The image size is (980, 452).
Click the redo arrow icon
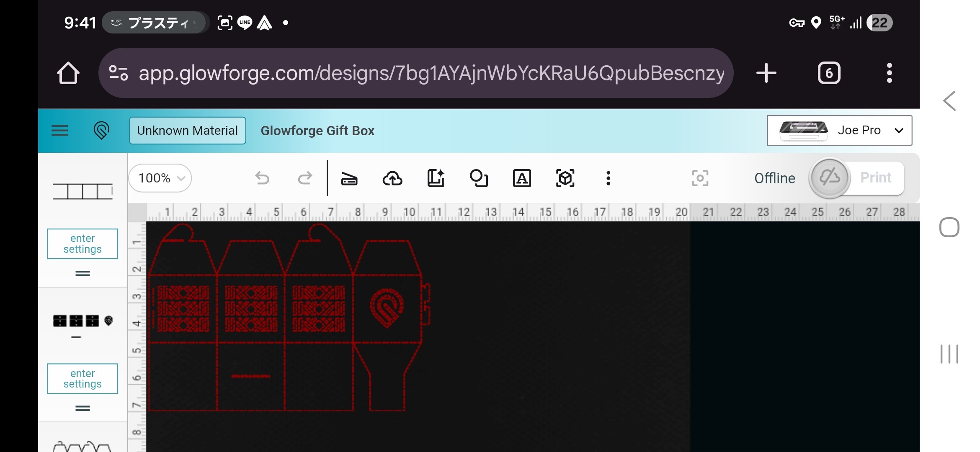click(x=305, y=178)
